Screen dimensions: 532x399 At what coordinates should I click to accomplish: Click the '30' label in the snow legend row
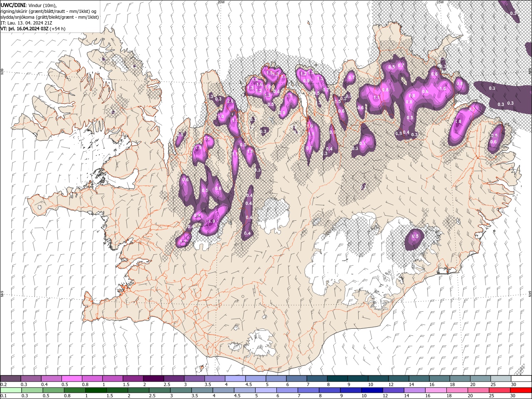point(514,384)
